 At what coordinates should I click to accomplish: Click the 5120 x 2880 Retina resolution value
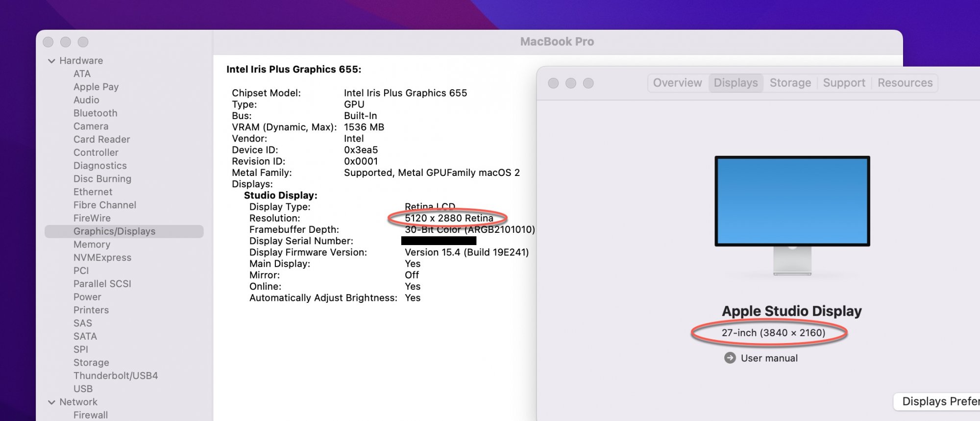click(x=449, y=218)
